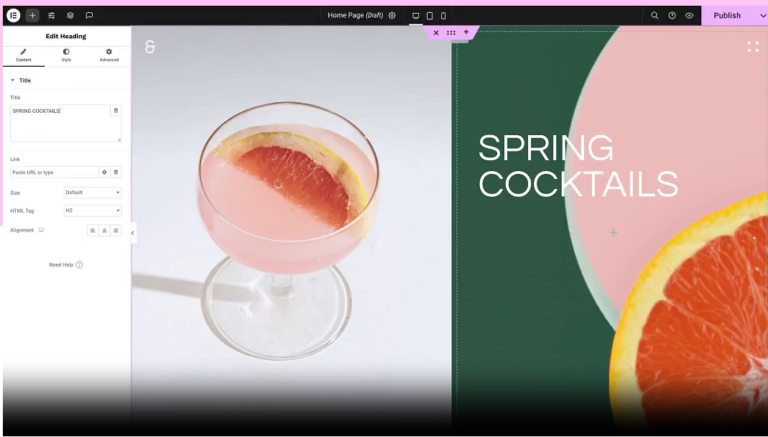Expand the Publish options arrow
The height and width of the screenshot is (437, 768).
[762, 16]
